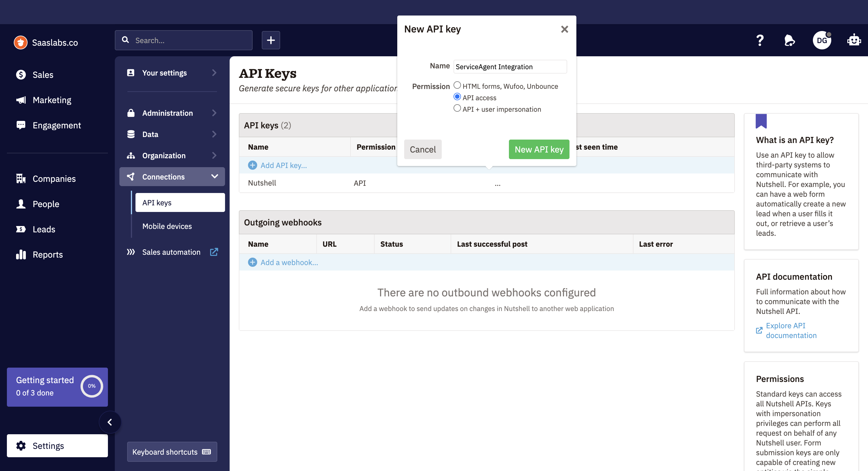
Task: Open Reports from sidebar
Action: (48, 254)
